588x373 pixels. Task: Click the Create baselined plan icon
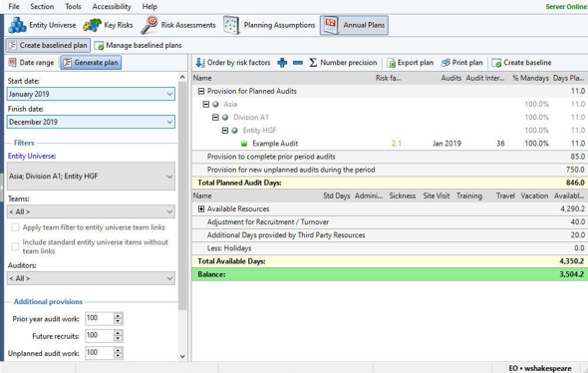tap(13, 46)
